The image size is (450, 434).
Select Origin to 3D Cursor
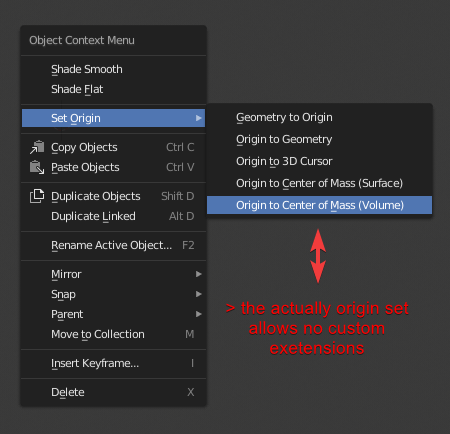pyautogui.click(x=319, y=161)
